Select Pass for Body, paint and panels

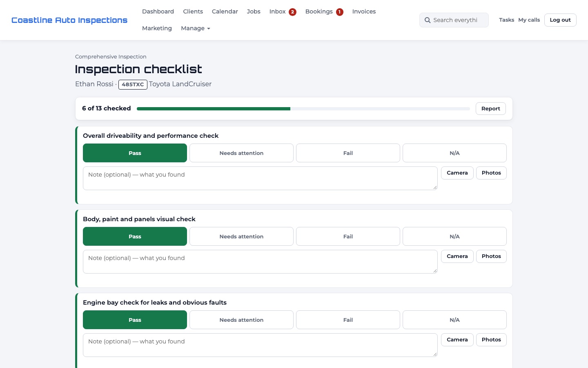coord(135,236)
